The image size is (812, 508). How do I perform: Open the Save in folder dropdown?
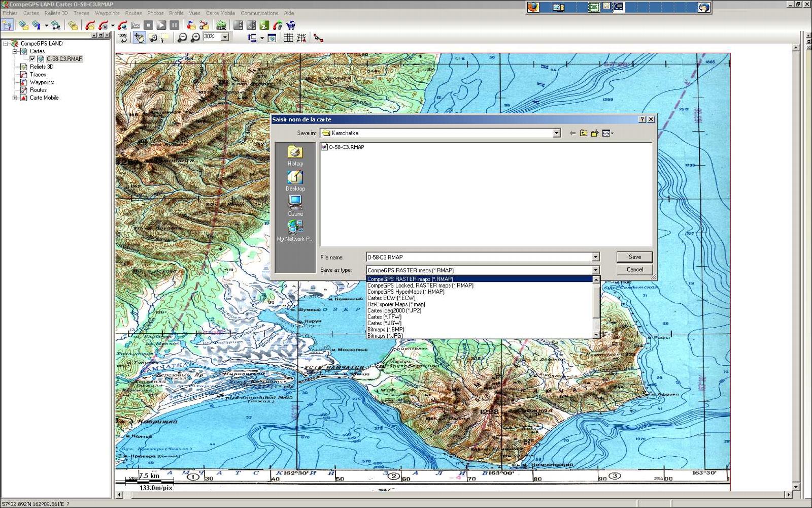556,133
